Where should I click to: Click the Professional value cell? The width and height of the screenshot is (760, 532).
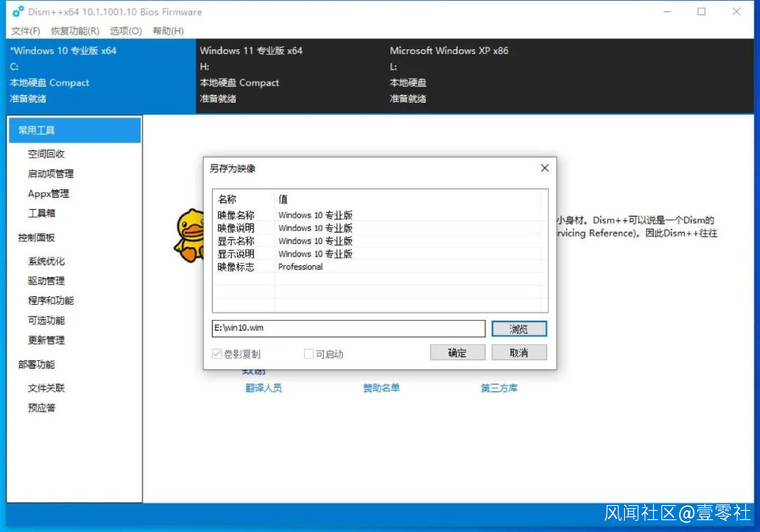point(300,267)
